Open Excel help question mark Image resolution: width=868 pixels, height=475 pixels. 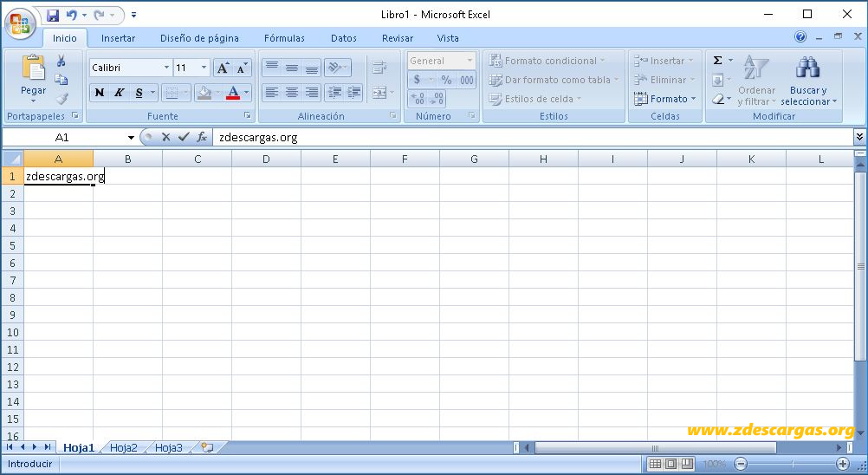click(800, 36)
